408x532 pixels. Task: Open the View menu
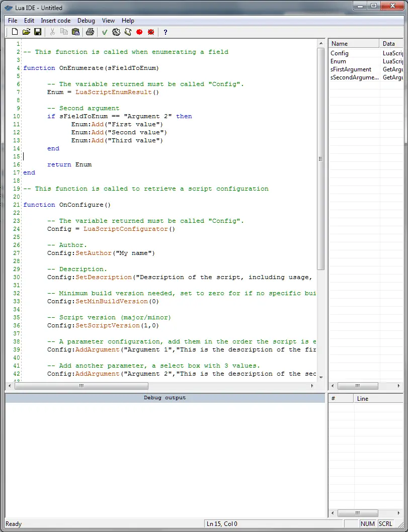click(108, 21)
